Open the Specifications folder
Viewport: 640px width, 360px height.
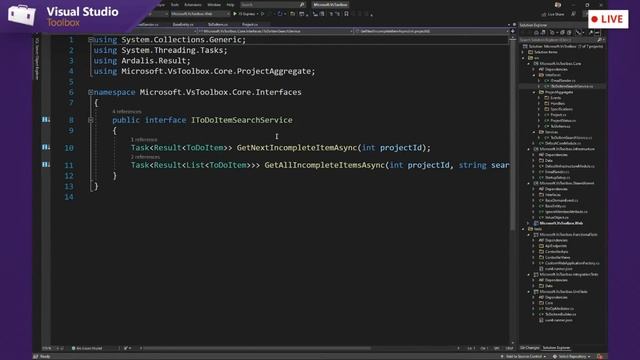(x=561, y=109)
